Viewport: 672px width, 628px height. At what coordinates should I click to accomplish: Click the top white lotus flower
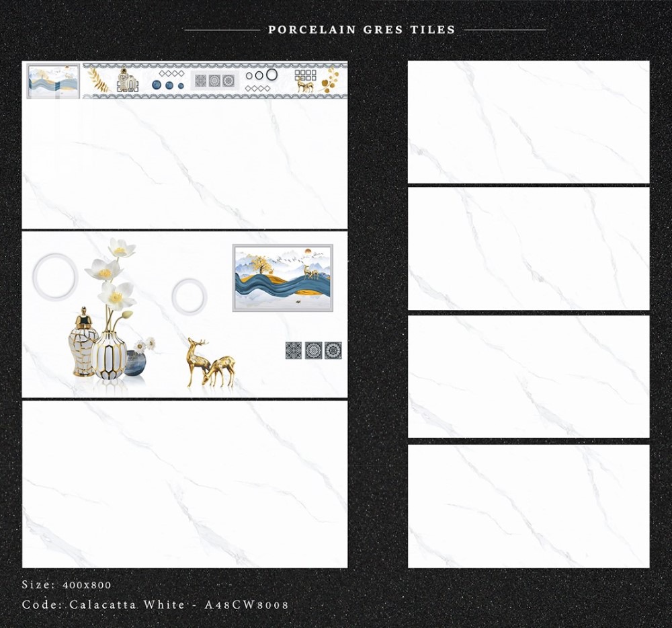121,249
